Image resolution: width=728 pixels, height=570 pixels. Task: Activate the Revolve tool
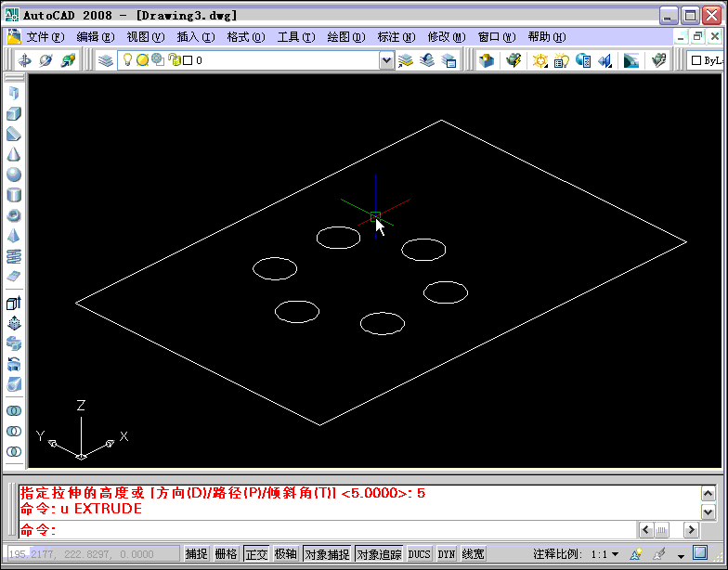coord(14,364)
